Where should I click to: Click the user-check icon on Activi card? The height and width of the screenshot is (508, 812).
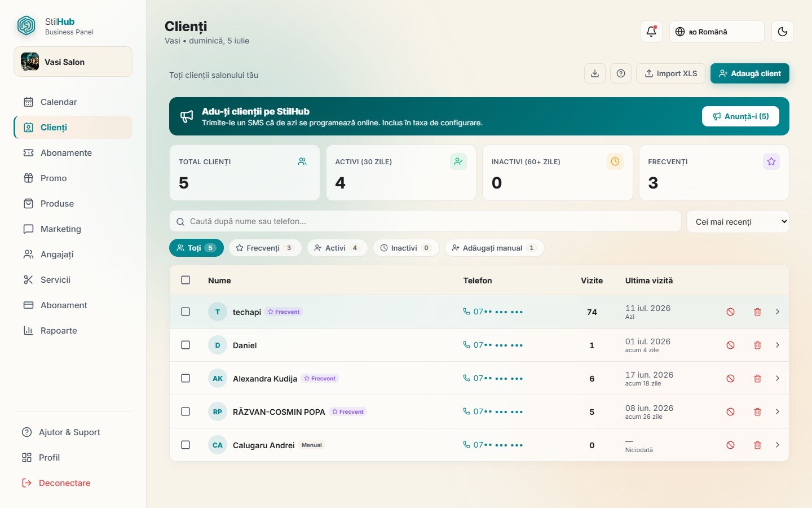click(458, 161)
